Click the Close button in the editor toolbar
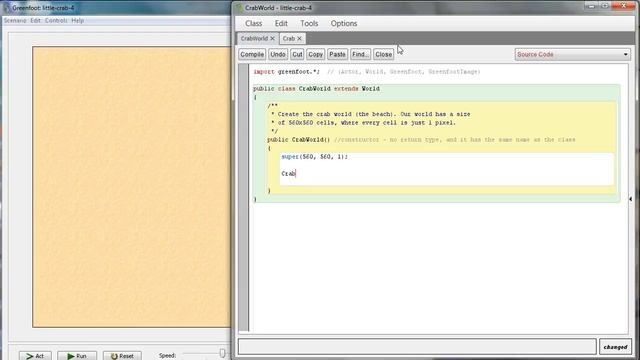Image resolution: width=640 pixels, height=360 pixels. tap(383, 54)
